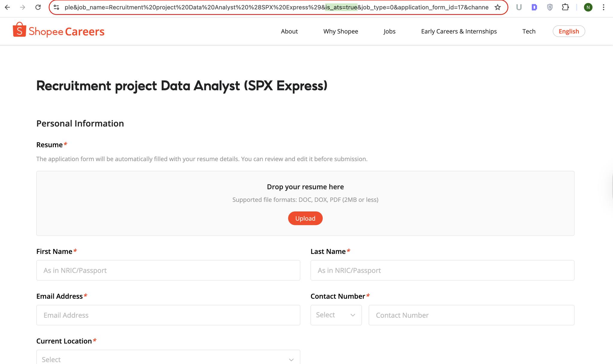Click the Shopee Careers logo
The height and width of the screenshot is (364, 613).
pyautogui.click(x=59, y=31)
